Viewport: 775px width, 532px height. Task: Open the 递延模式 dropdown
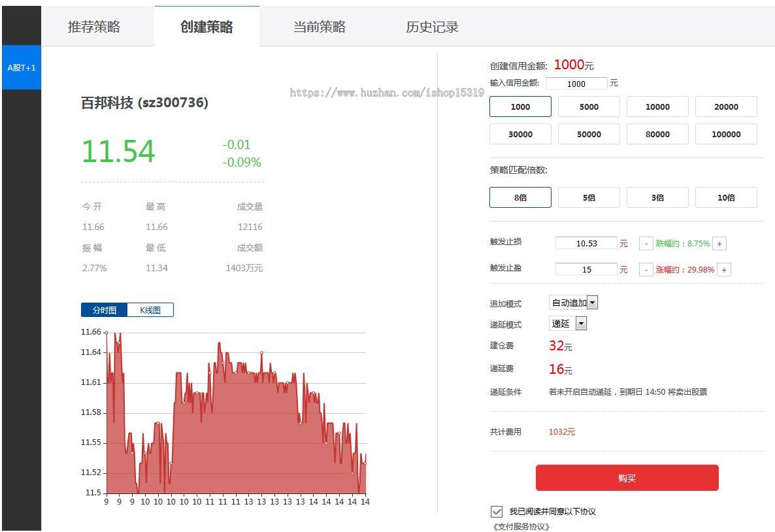[568, 324]
